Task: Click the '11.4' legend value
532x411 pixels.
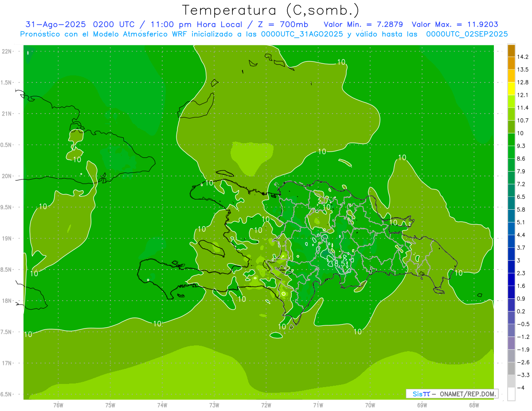Action: click(524, 108)
